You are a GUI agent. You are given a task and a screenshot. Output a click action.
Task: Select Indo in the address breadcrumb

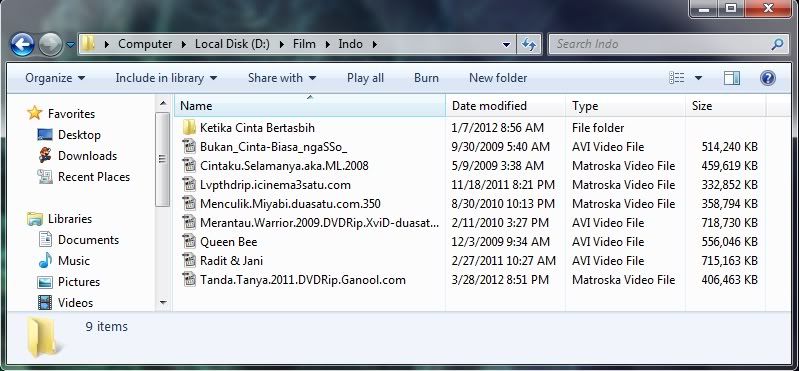tap(351, 44)
